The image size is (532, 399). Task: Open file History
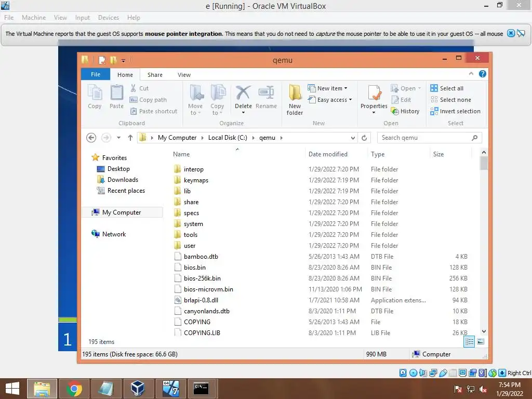[405, 111]
